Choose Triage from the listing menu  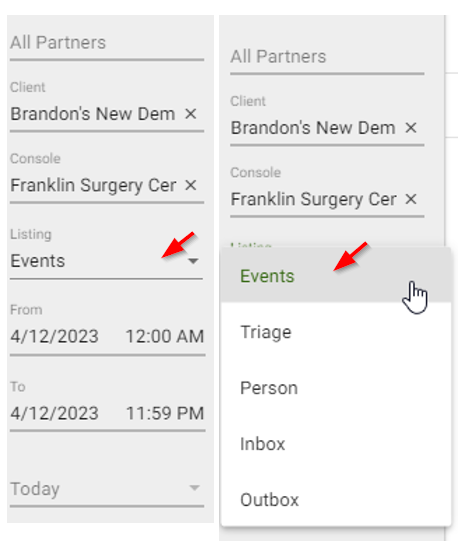[x=336, y=332]
